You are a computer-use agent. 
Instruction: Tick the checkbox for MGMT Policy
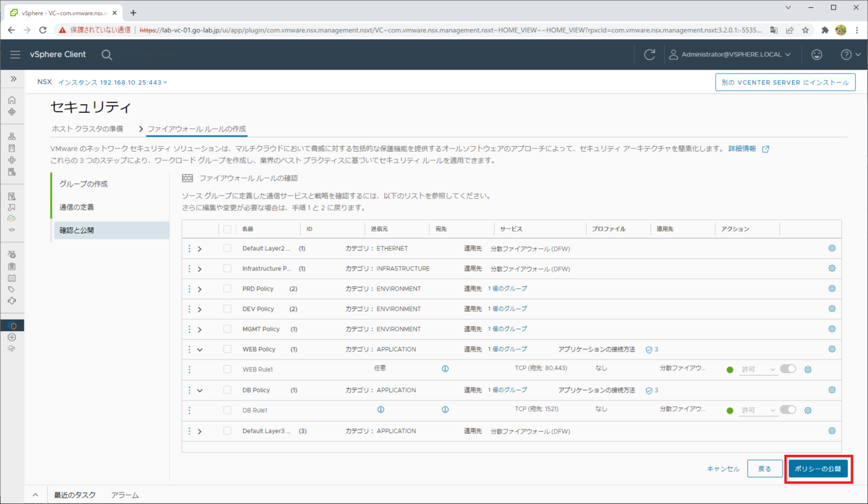click(228, 329)
